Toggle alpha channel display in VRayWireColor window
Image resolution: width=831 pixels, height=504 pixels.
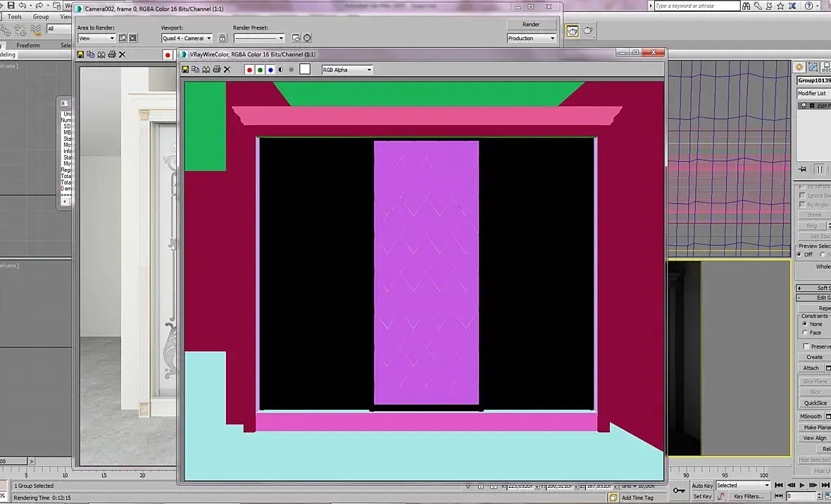pyautogui.click(x=281, y=70)
